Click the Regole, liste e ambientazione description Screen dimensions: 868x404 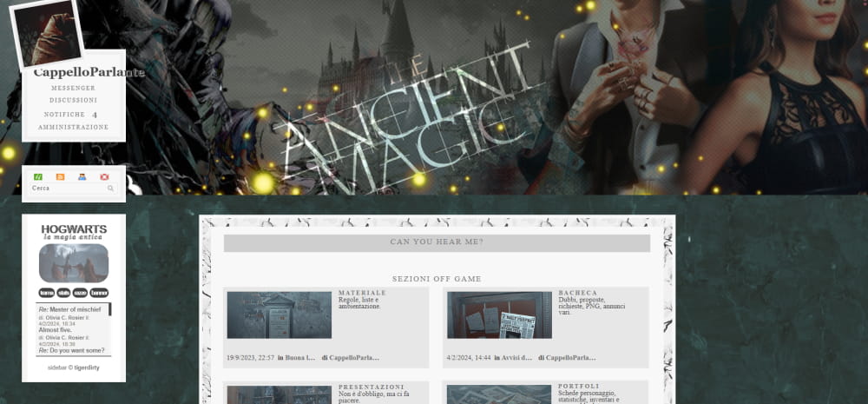tap(360, 302)
